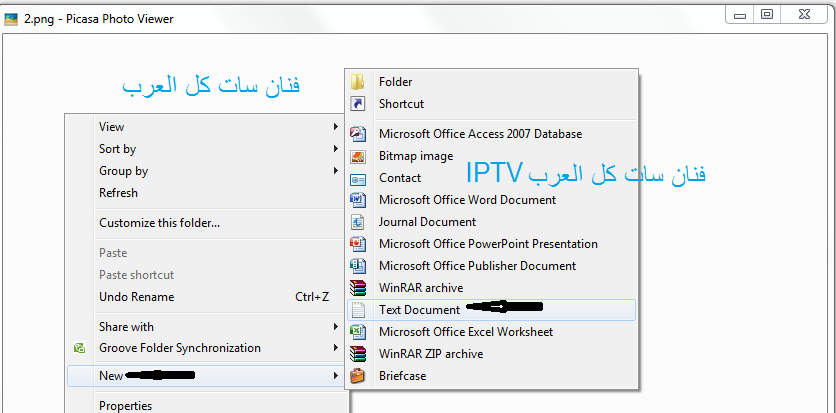Click the Journal Document icon
The image size is (836, 413).
(358, 222)
